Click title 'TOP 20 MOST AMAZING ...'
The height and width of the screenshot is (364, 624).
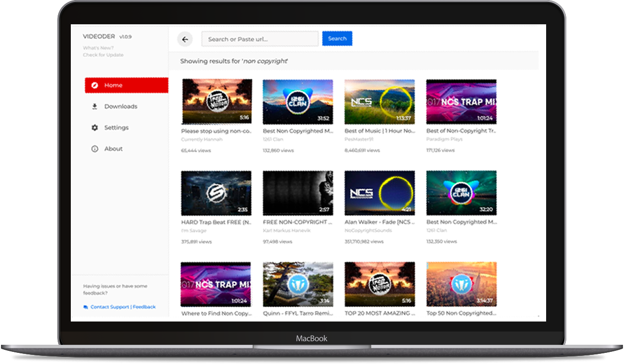tap(380, 313)
